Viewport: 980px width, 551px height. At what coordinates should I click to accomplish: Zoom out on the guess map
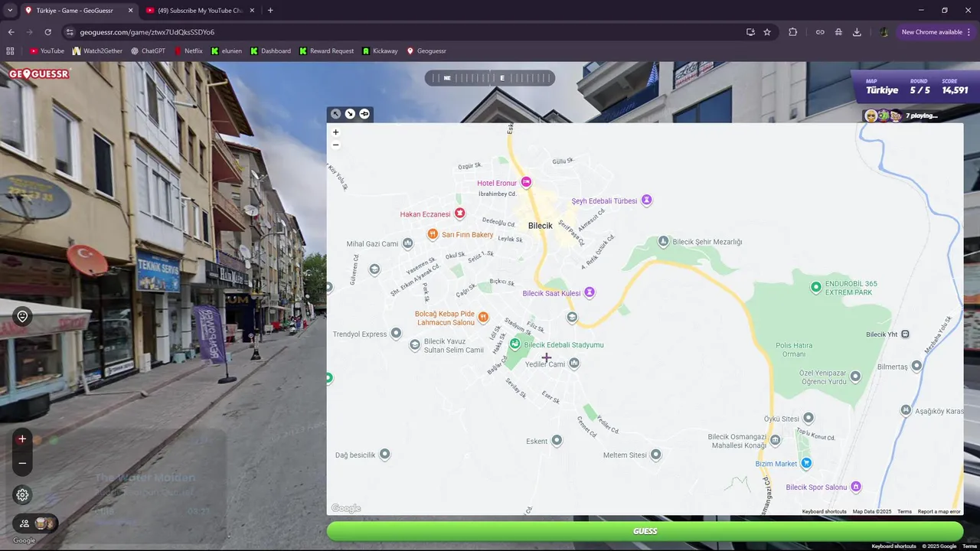(x=335, y=145)
